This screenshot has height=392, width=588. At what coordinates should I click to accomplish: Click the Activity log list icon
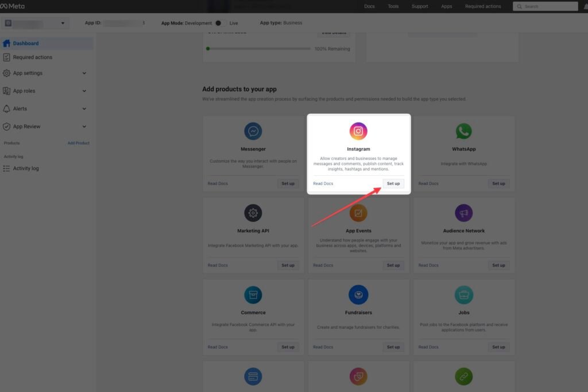6,168
